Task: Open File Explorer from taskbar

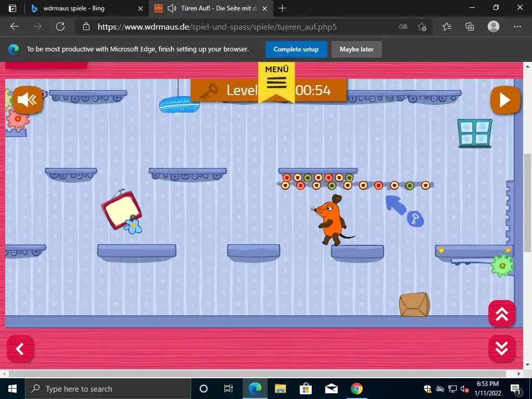Action: [280, 389]
